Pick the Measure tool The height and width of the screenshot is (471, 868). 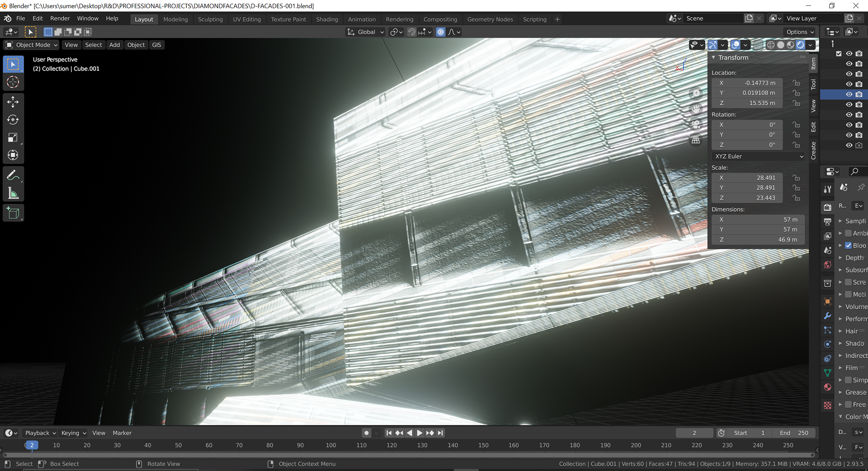click(x=13, y=193)
